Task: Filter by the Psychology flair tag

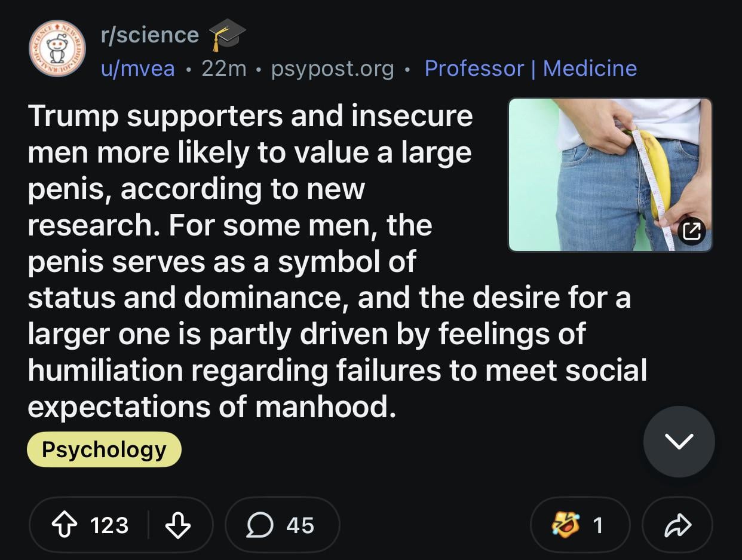Action: (x=104, y=449)
